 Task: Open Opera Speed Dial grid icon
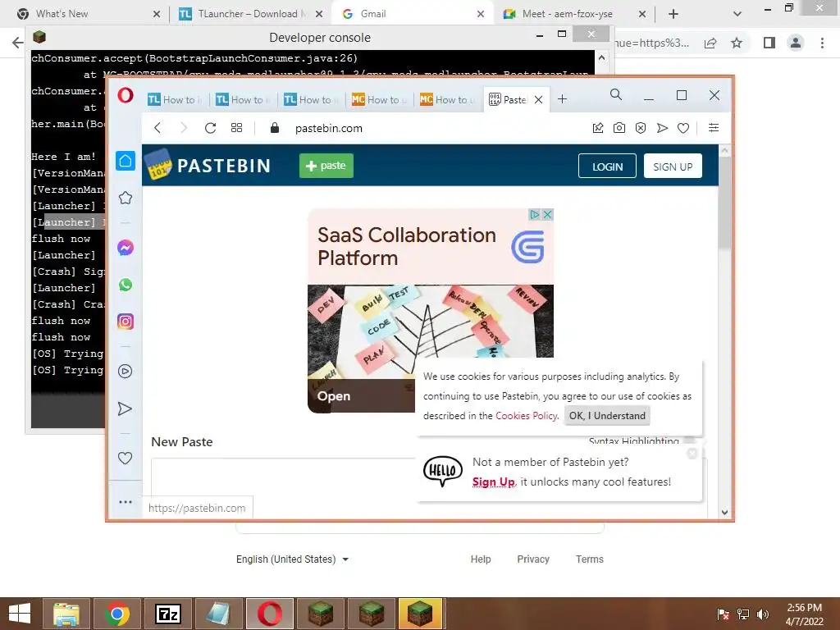coord(236,127)
